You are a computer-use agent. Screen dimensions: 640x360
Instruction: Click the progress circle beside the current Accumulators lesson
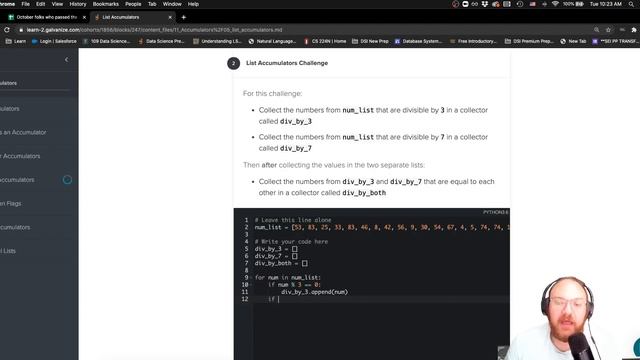coord(67,180)
